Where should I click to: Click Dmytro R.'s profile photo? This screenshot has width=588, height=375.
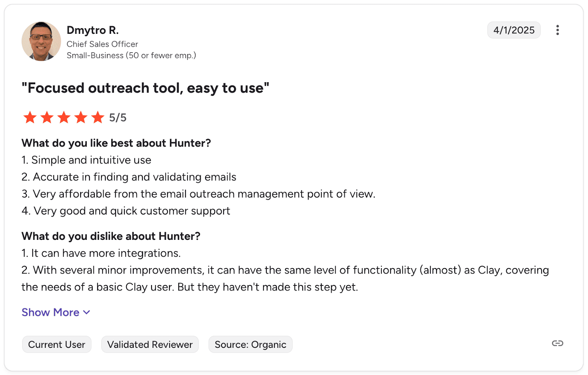coord(41,41)
